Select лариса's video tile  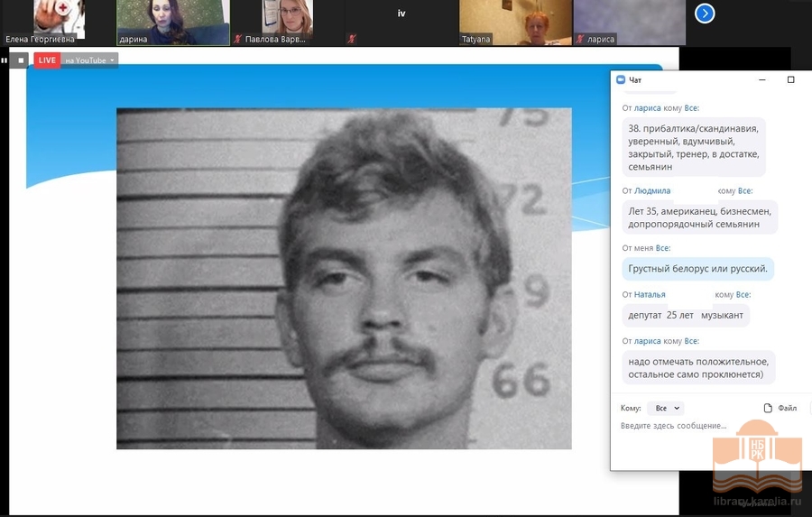click(629, 23)
